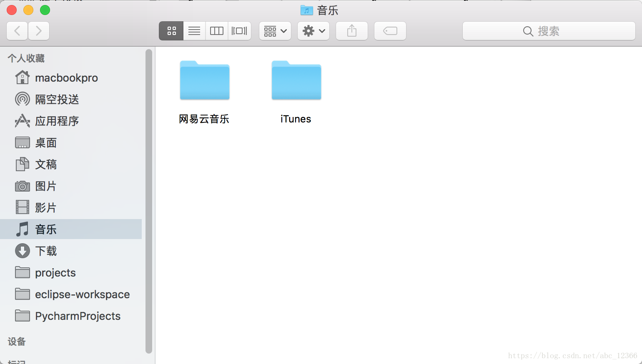Click the Share toolbar button
This screenshot has height=364, width=642.
pos(352,31)
